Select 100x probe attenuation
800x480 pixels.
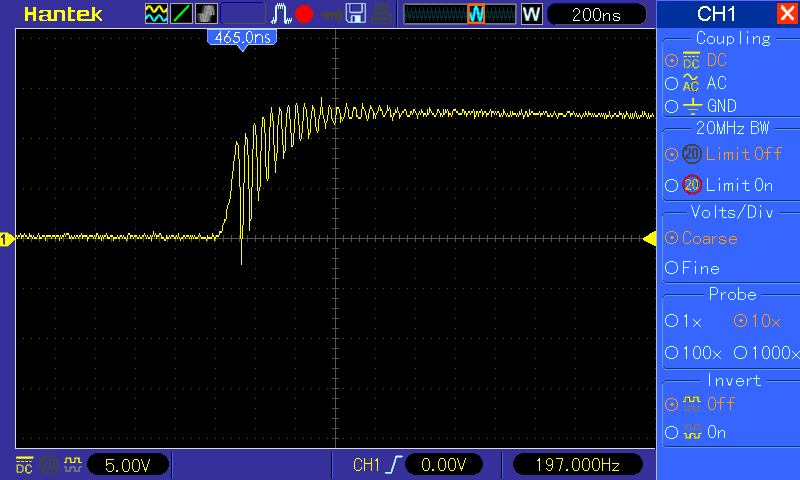693,352
